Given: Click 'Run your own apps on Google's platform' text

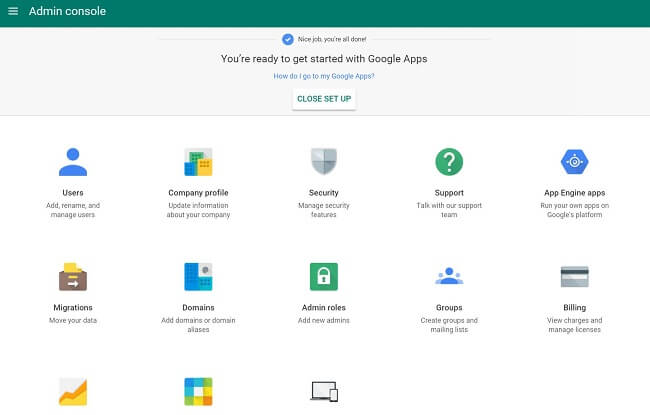Looking at the screenshot, I should pos(575,210).
